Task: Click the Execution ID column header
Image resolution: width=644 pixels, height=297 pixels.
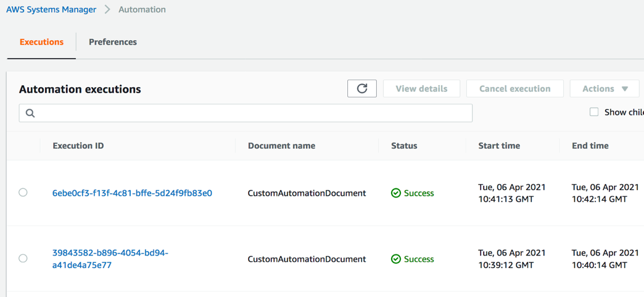Action: coord(78,146)
